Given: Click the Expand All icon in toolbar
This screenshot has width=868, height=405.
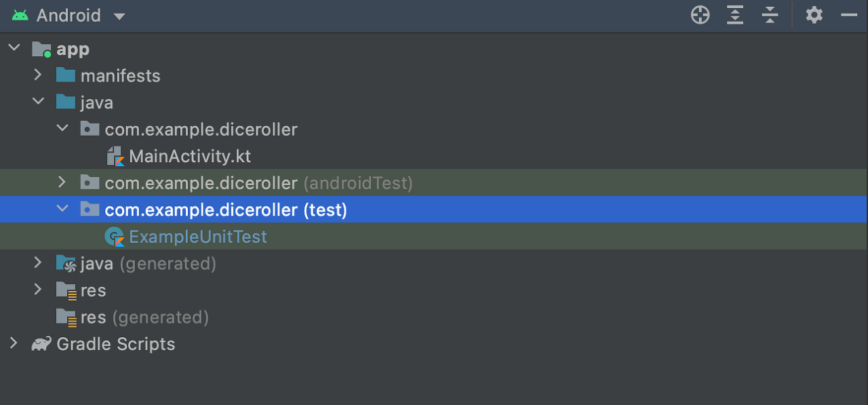Looking at the screenshot, I should coord(735,15).
